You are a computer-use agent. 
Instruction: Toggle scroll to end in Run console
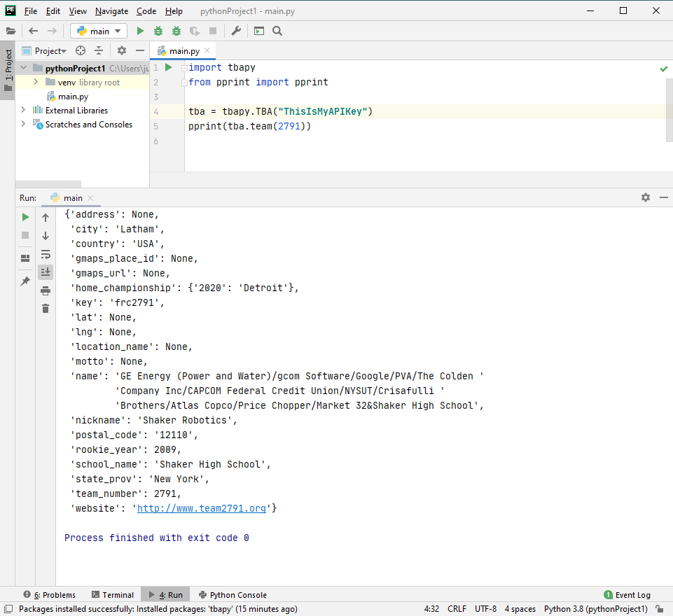46,272
